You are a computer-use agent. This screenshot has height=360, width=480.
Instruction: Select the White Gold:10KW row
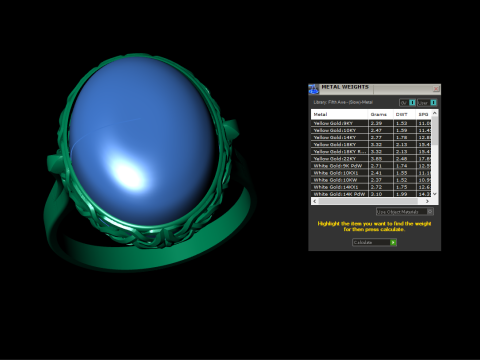(x=371, y=180)
